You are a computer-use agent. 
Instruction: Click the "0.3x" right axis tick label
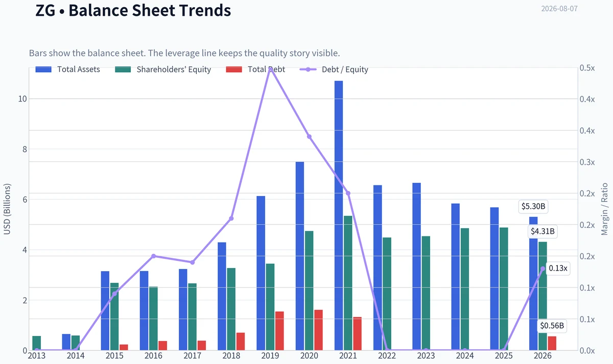click(587, 162)
